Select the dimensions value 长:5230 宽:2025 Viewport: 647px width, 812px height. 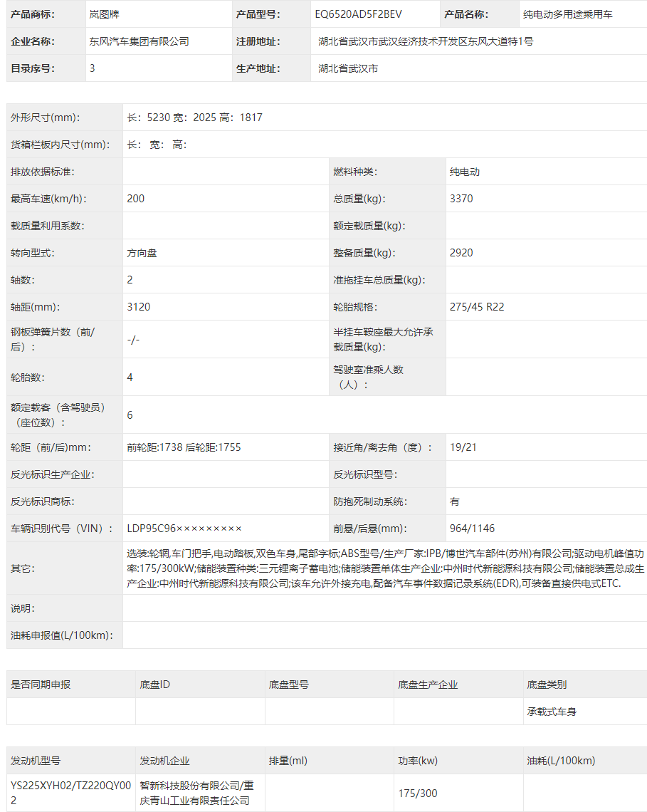[x=172, y=118]
